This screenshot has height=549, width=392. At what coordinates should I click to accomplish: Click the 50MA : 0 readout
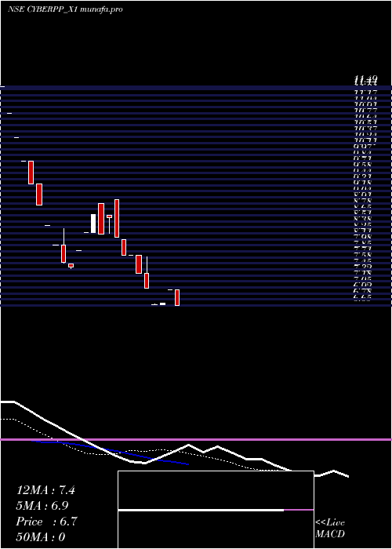[x=41, y=537]
